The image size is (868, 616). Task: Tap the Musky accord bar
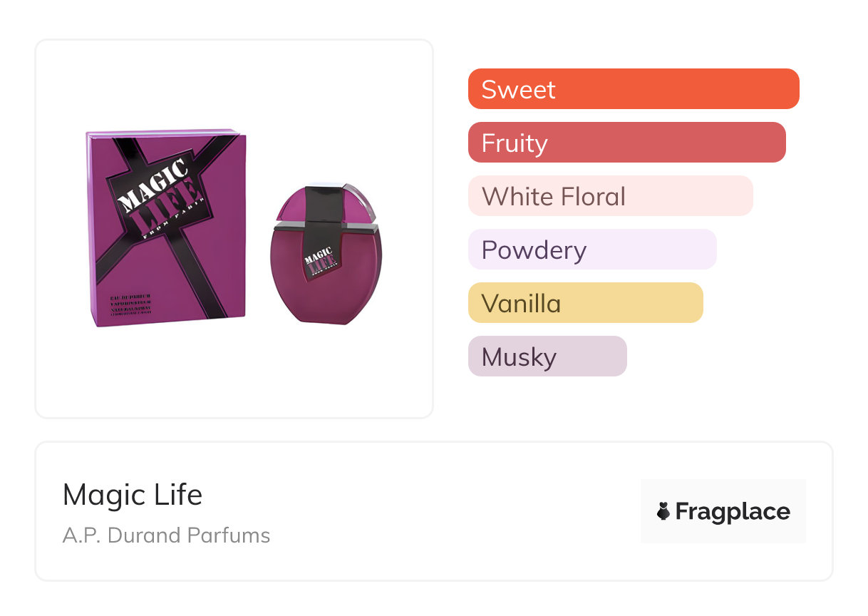click(547, 356)
